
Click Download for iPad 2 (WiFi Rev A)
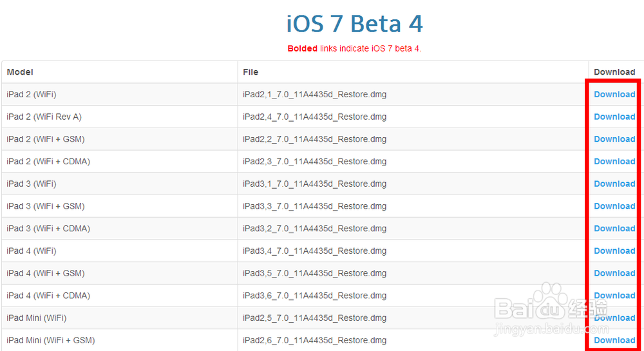pos(614,117)
